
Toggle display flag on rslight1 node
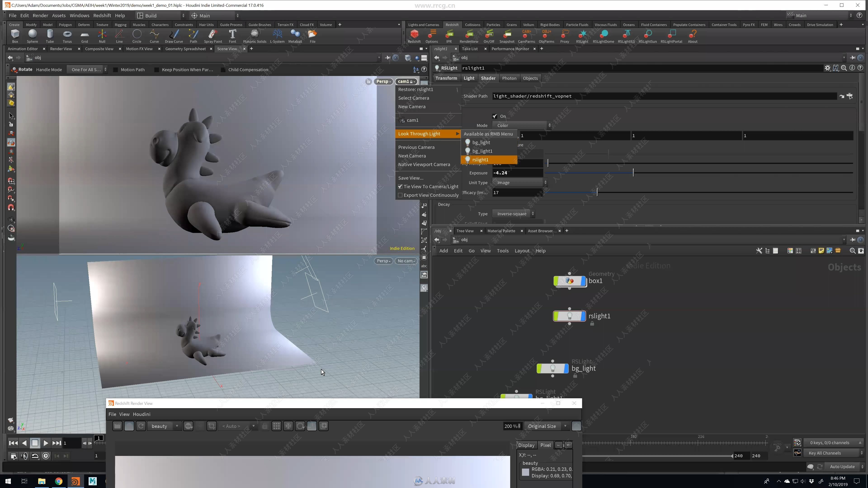[583, 316]
